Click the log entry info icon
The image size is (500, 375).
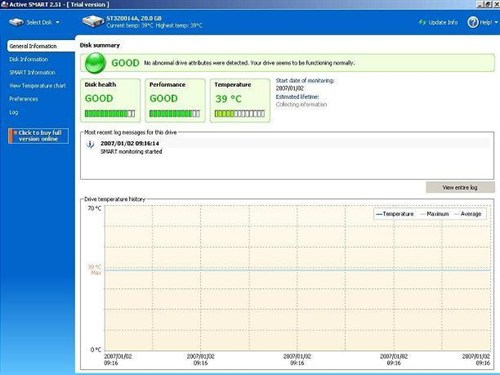pos(90,144)
